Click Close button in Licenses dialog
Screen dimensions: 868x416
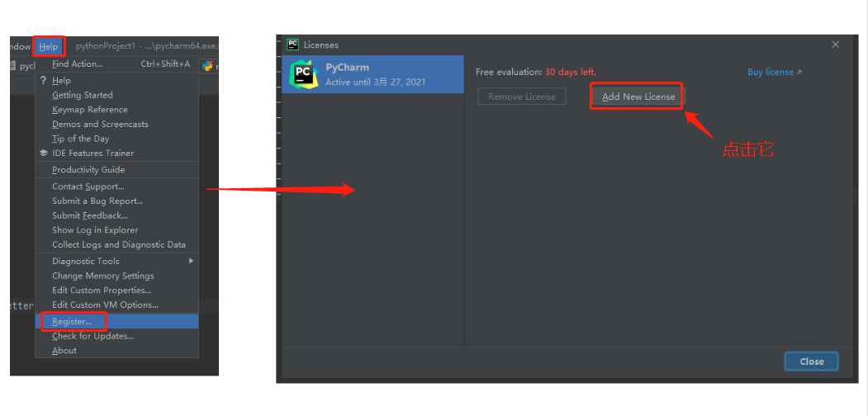[x=812, y=362]
